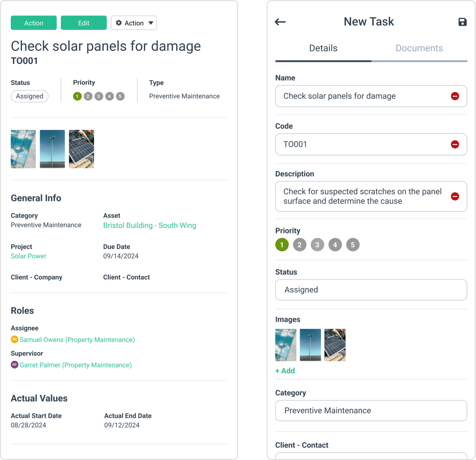Open the Category field showing Preventive Maintenance
Viewport: 476px width, 460px height.
coord(371,410)
